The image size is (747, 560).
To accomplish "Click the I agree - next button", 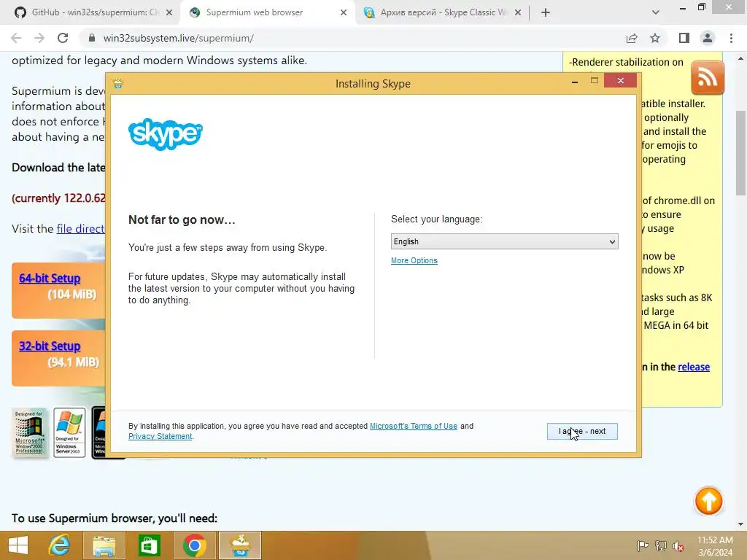I will 582,432.
